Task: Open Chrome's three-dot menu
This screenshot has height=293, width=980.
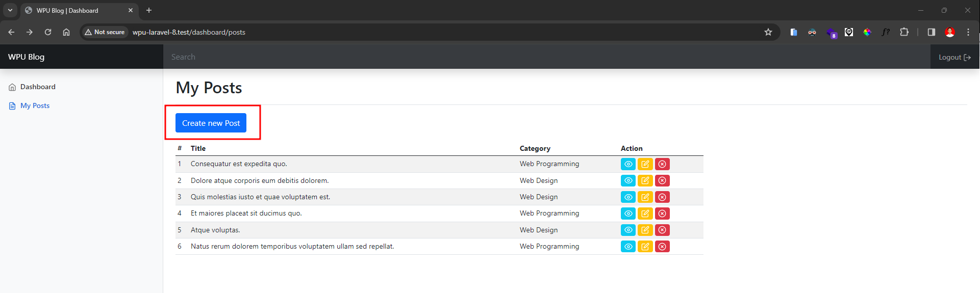Action: click(968, 32)
